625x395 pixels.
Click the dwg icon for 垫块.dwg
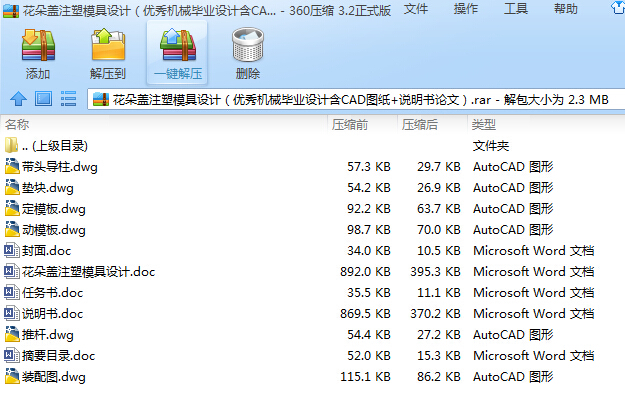[12, 187]
